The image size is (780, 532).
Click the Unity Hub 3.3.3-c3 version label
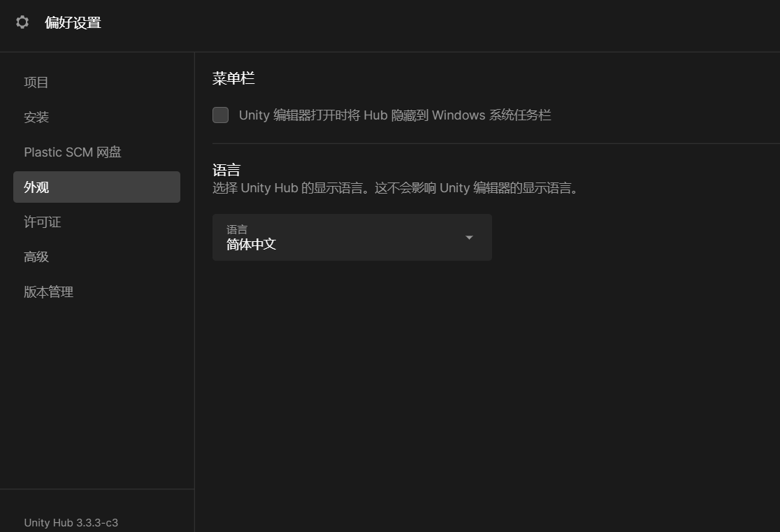(x=71, y=522)
